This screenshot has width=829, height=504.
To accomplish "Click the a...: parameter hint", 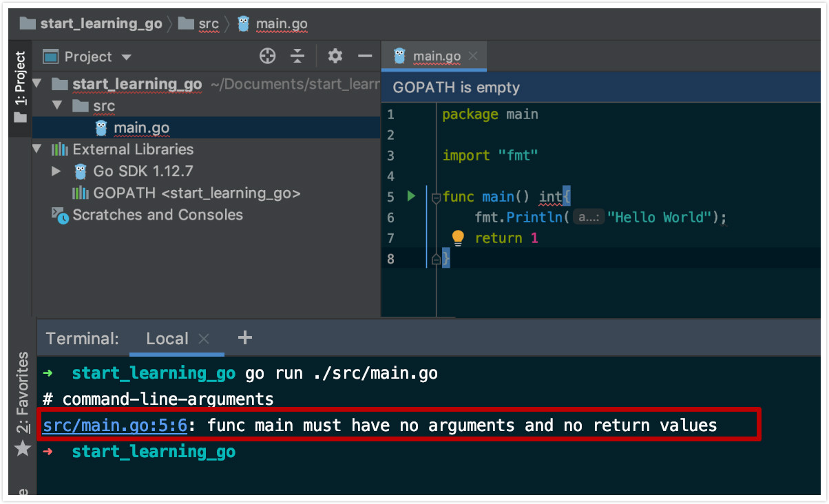I will [x=588, y=218].
